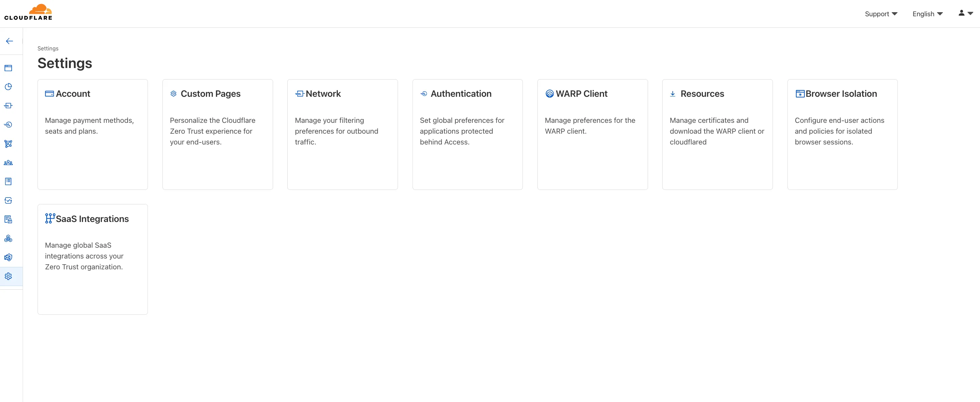Open the Resources card title
Screen dimensions: 980x402
pyautogui.click(x=702, y=93)
